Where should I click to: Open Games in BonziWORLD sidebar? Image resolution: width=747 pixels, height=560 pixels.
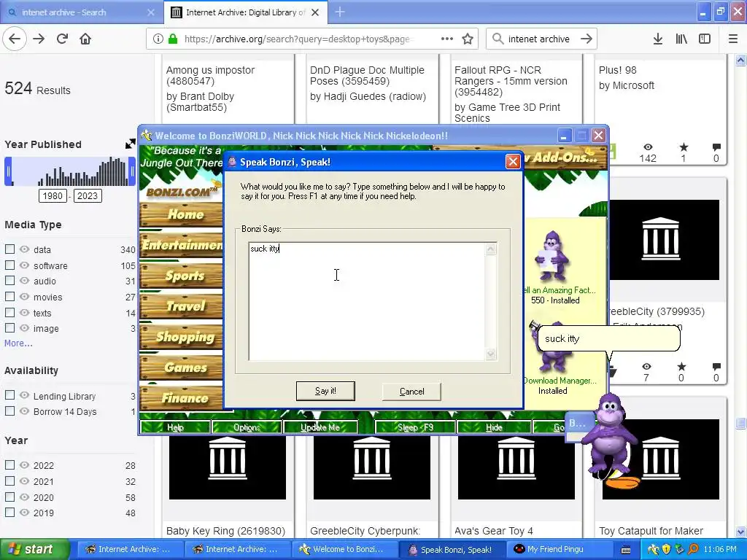[x=181, y=367]
